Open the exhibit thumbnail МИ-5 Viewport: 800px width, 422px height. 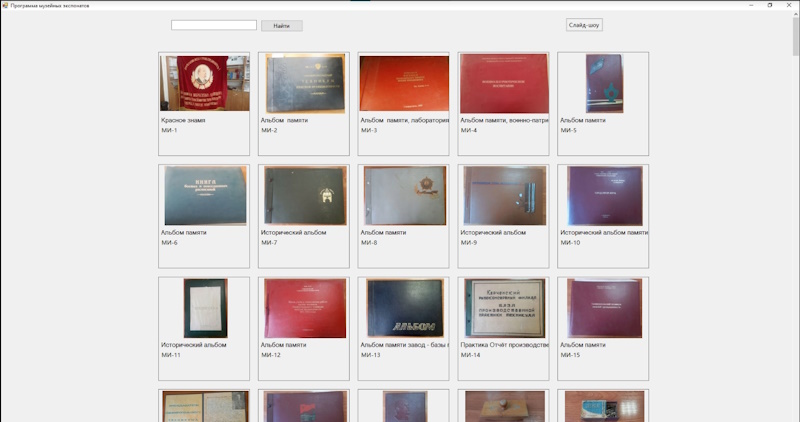(603, 83)
